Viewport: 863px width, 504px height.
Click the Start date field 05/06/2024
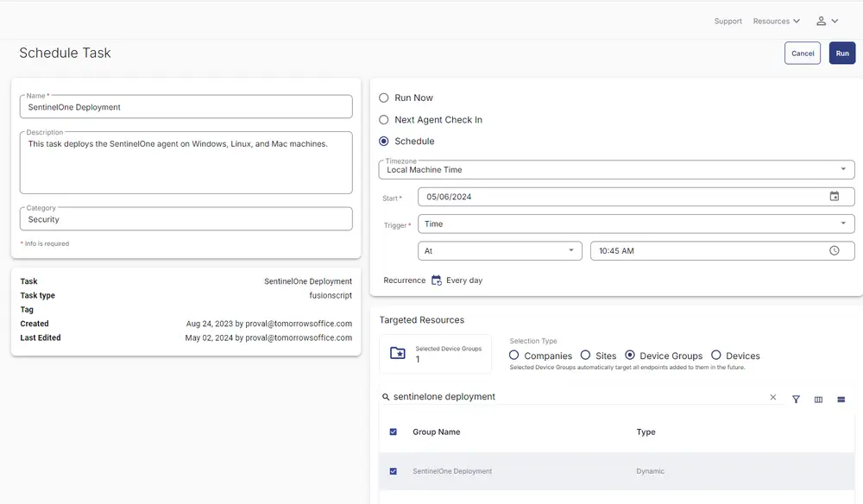pos(636,197)
